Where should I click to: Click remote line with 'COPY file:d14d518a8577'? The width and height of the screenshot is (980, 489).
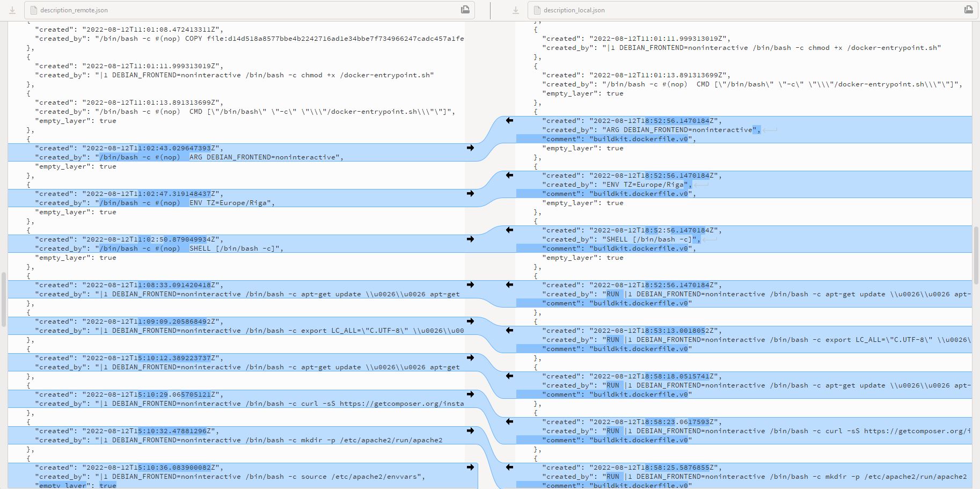tap(250, 39)
